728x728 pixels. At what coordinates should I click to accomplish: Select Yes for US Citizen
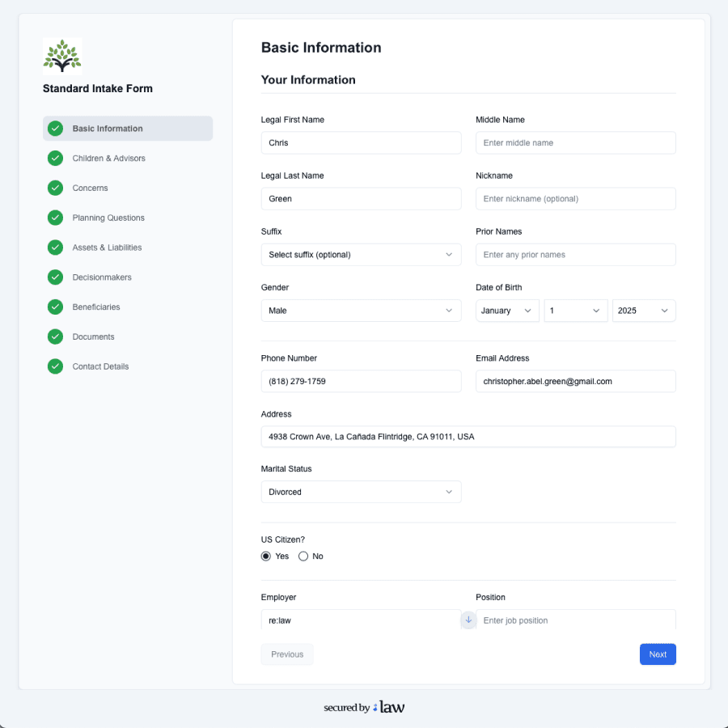[266, 557]
